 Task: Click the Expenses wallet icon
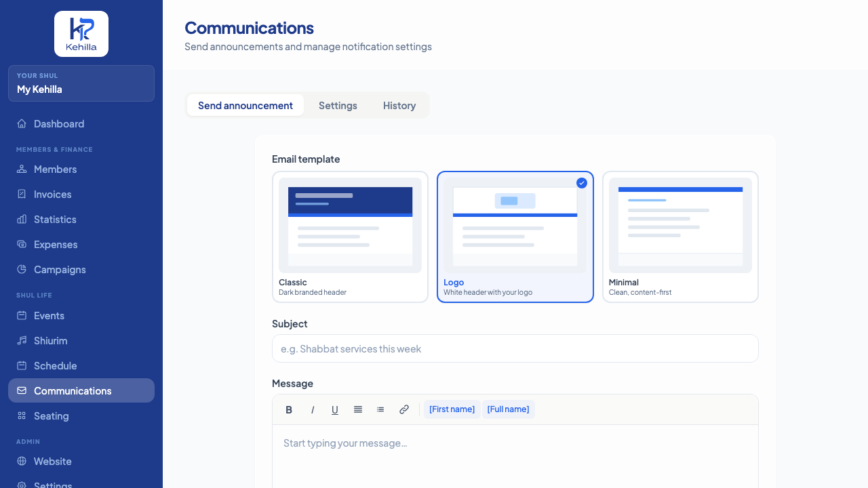coord(22,244)
